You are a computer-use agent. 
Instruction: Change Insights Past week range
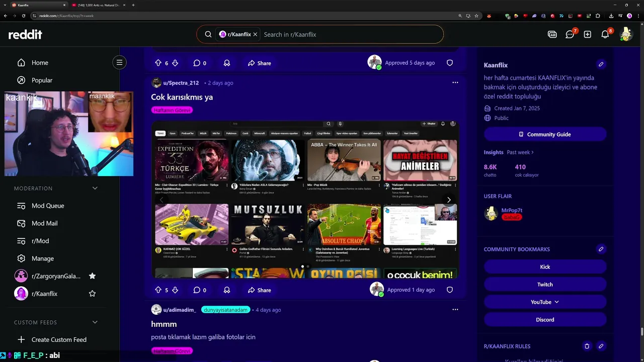tap(520, 152)
